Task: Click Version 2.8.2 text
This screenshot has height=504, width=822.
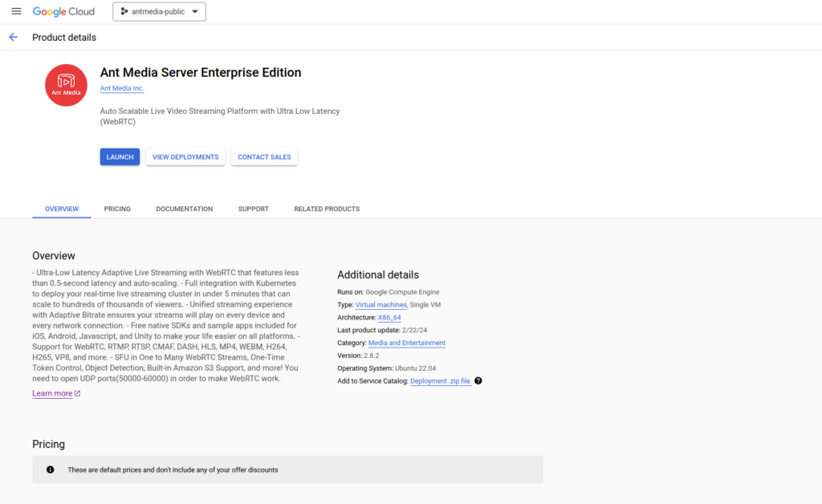Action: click(358, 356)
